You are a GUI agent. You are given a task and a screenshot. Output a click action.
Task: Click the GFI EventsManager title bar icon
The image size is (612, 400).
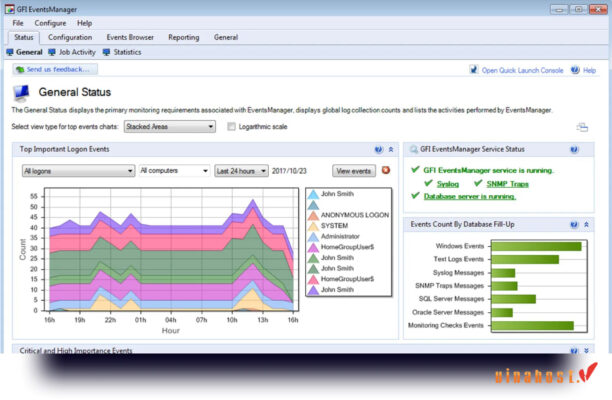click(9, 9)
